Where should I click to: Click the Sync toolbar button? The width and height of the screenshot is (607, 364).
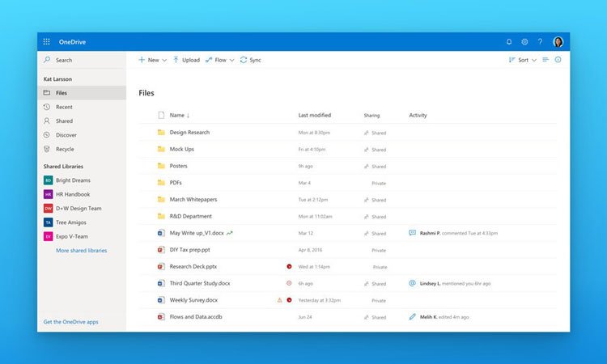click(x=250, y=60)
